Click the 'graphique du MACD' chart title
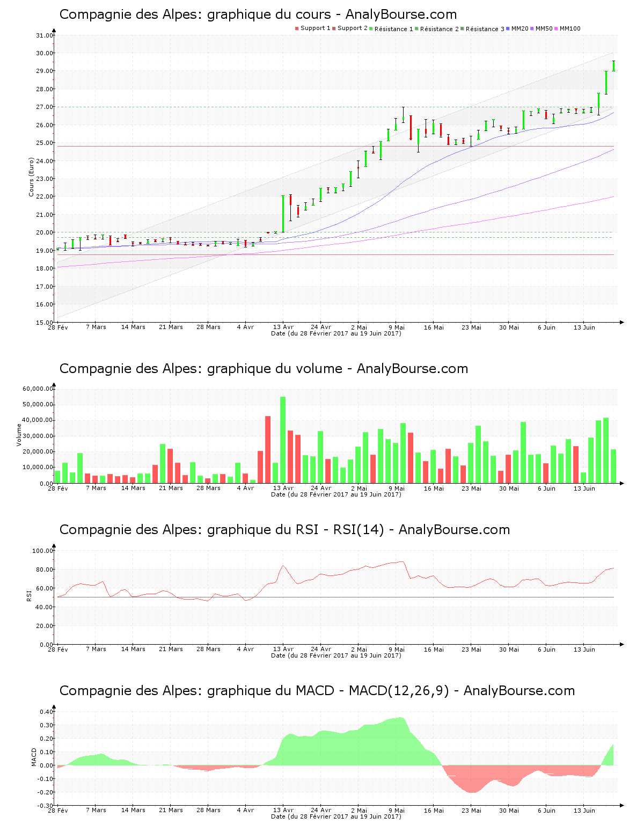 pos(317,691)
